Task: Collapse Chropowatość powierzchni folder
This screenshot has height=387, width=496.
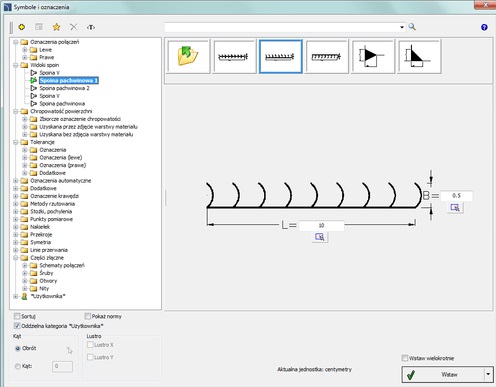Action: pos(16,111)
